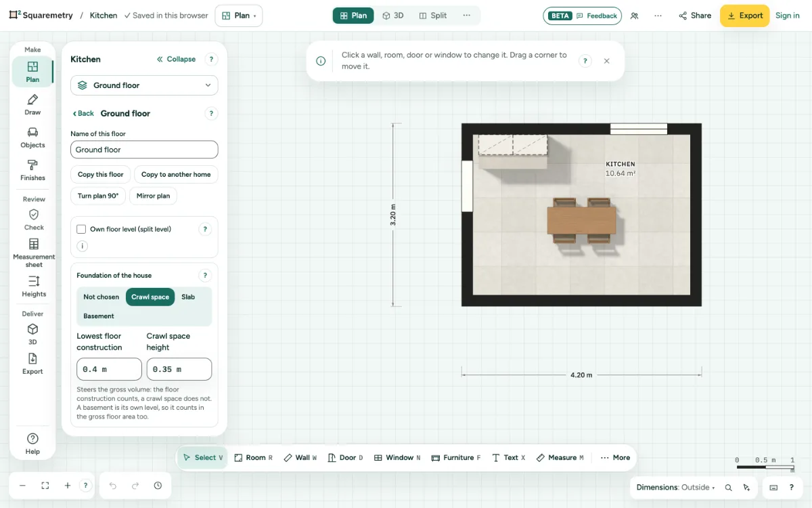Switch to the Split view mode
Viewport: 812px width, 508px height.
point(433,16)
